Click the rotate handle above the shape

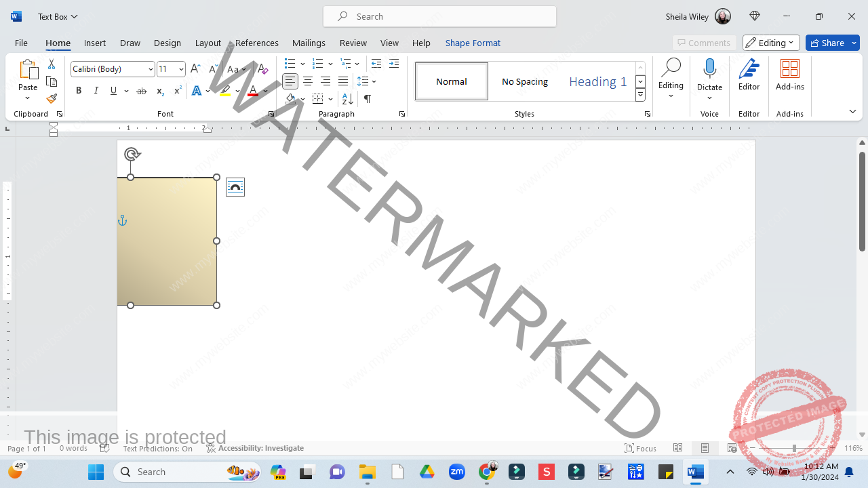click(x=132, y=154)
